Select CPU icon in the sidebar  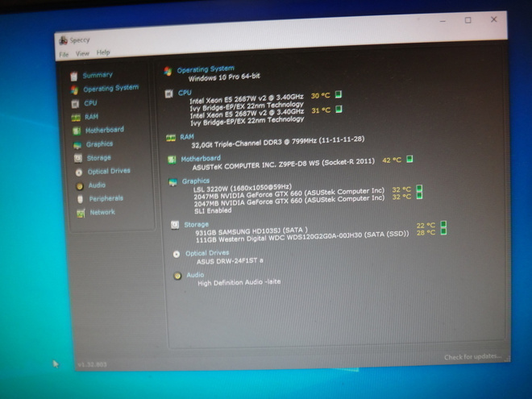click(x=75, y=103)
